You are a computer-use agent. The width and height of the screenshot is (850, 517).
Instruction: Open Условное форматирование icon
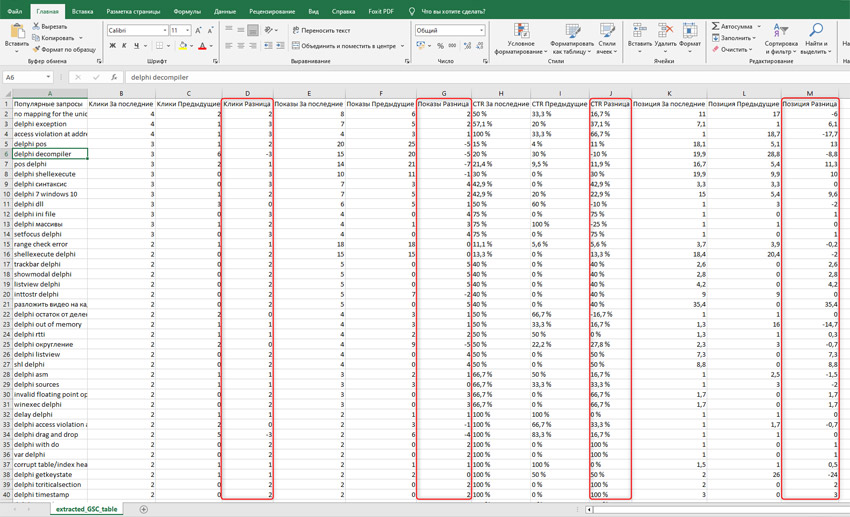point(521,31)
